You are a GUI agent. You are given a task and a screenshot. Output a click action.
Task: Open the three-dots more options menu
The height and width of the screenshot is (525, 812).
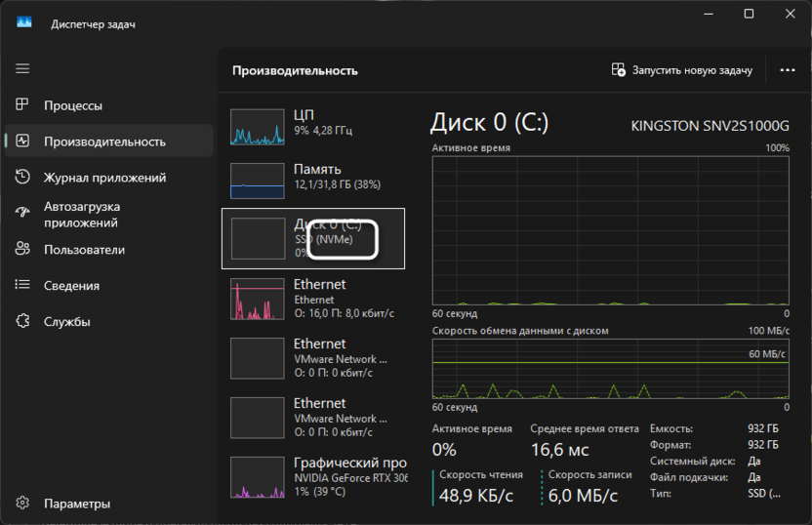(788, 70)
